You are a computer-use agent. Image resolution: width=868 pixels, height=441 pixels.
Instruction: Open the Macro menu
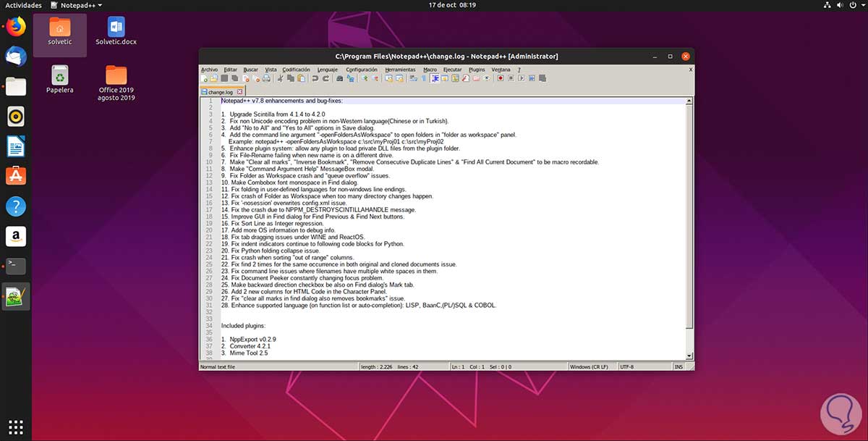430,70
